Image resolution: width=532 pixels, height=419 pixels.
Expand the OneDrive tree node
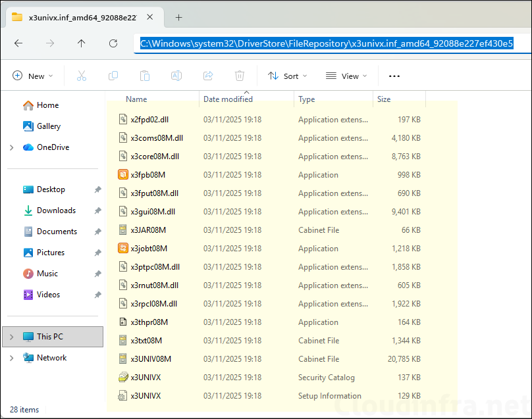pyautogui.click(x=11, y=147)
